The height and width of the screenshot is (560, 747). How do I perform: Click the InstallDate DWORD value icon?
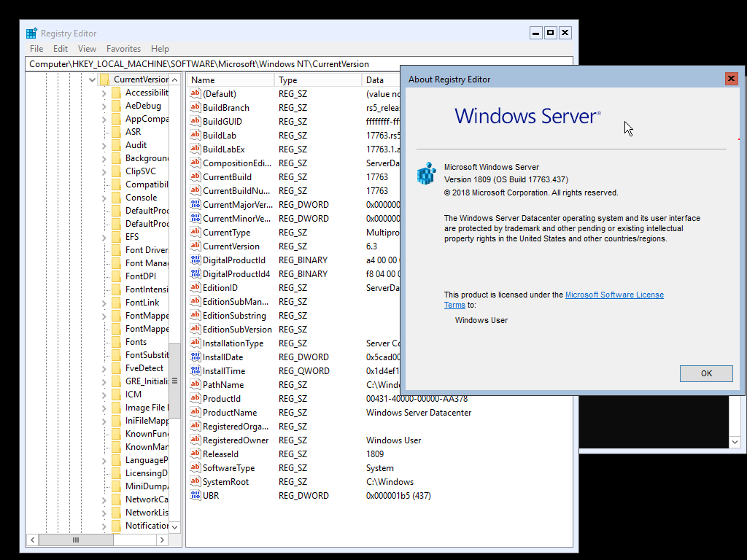pos(196,356)
